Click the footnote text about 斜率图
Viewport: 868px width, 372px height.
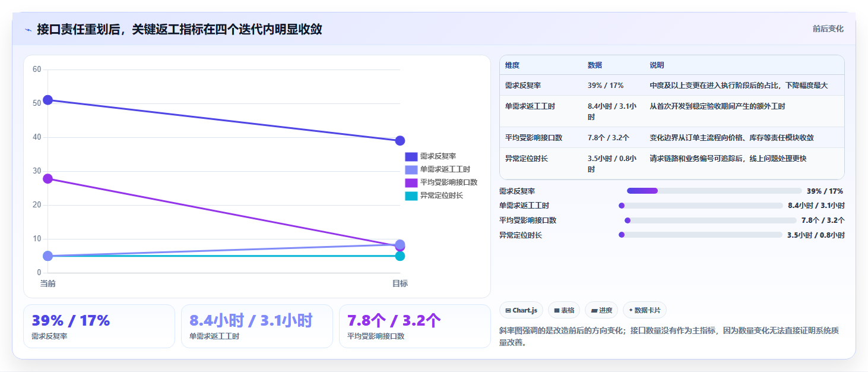[x=669, y=336]
